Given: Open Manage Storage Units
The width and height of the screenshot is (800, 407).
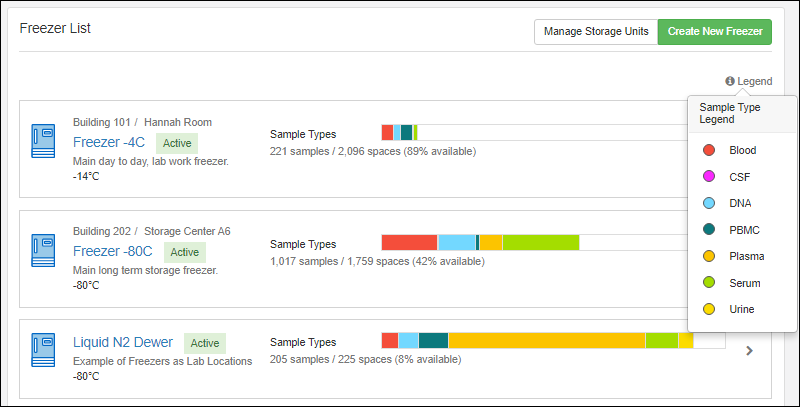Looking at the screenshot, I should [595, 32].
